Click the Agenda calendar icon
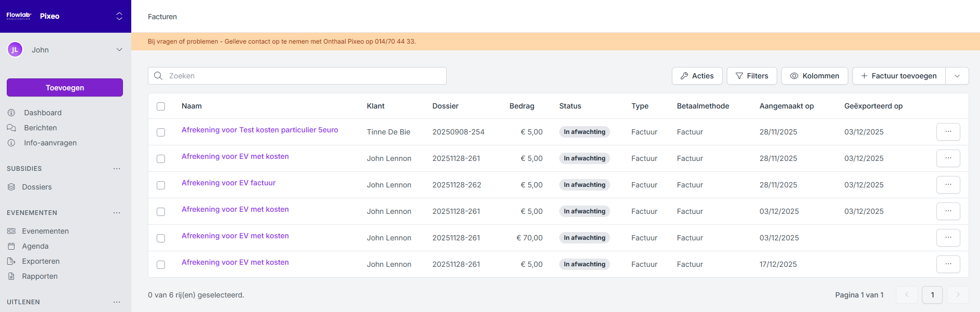 click(11, 246)
